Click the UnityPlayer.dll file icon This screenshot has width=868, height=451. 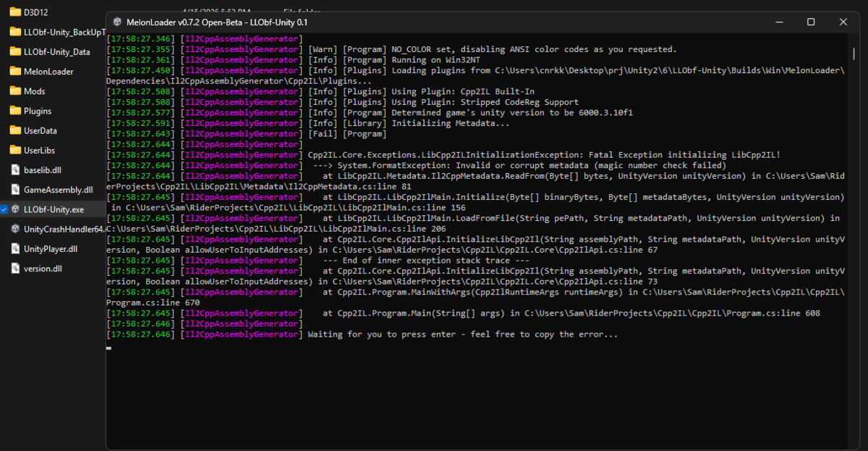coord(15,248)
